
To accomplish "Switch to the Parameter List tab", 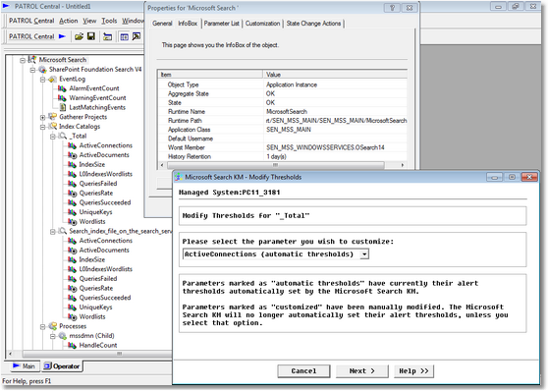I will (x=222, y=24).
